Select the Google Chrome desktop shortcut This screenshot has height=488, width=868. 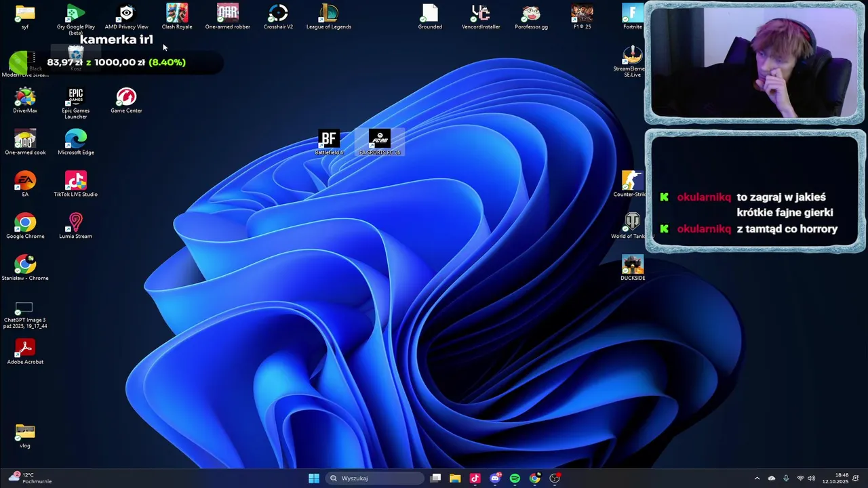(25, 226)
